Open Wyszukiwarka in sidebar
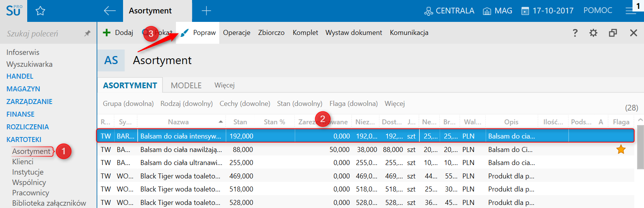The height and width of the screenshot is (208, 644). [x=30, y=64]
